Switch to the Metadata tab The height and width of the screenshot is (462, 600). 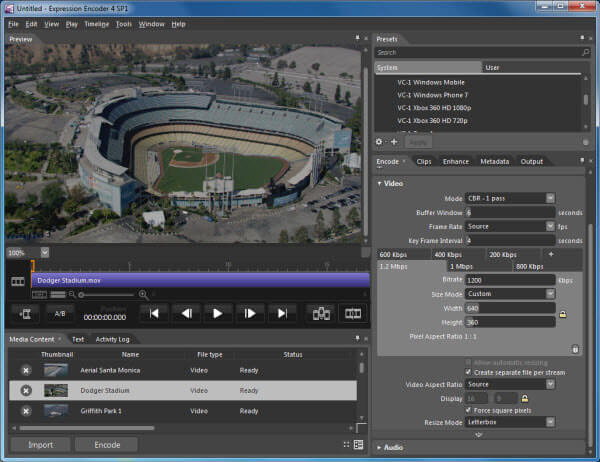494,162
